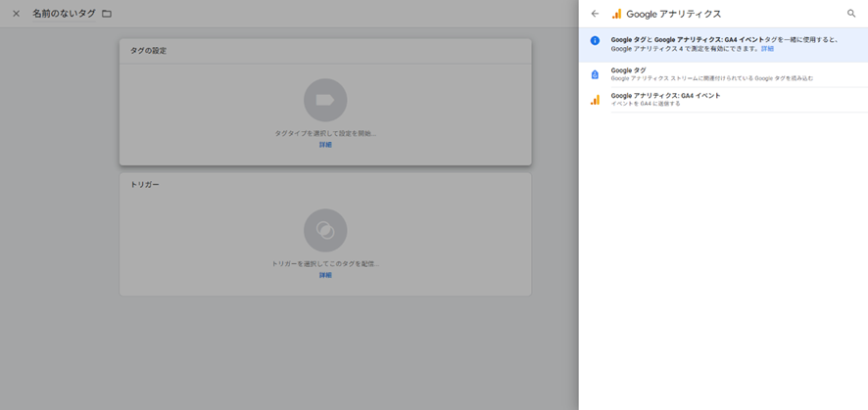The width and height of the screenshot is (868, 410).
Task: Click the GA4 イベント orange bar chart icon
Action: 595,100
